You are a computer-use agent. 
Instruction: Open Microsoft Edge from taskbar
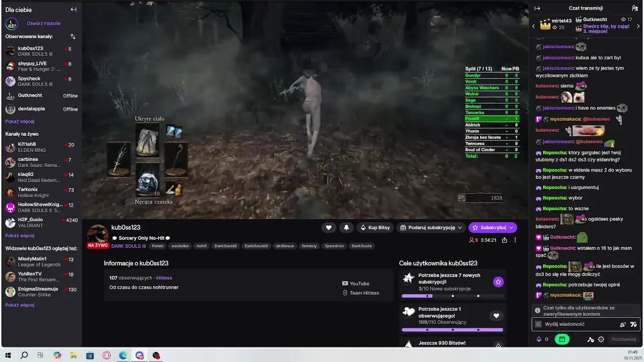123,355
